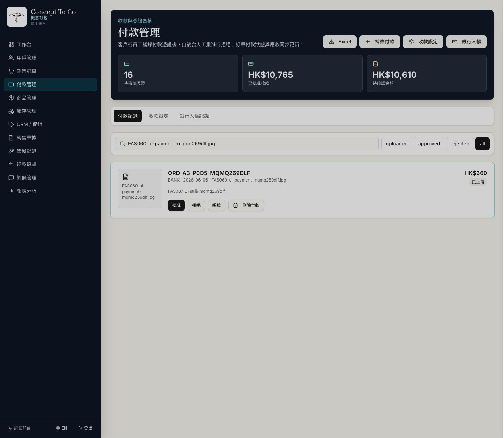
Task: Select the HK$10,610 待確認金額 card
Action: [x=427, y=74]
